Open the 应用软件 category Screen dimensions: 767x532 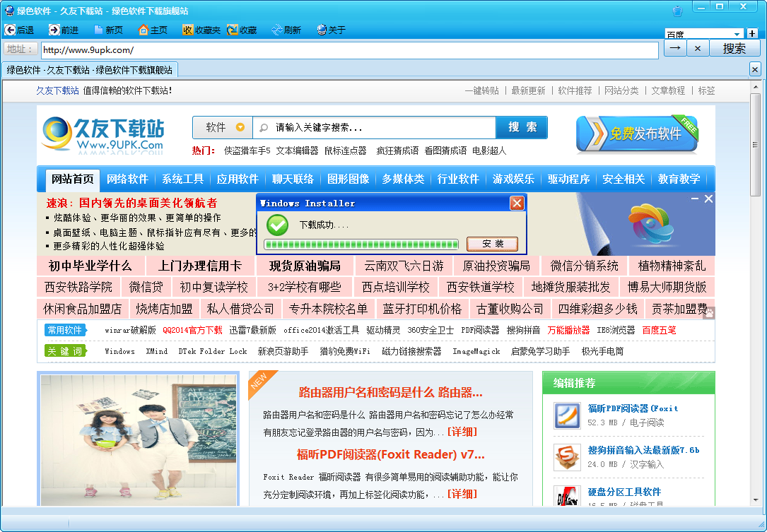point(238,179)
